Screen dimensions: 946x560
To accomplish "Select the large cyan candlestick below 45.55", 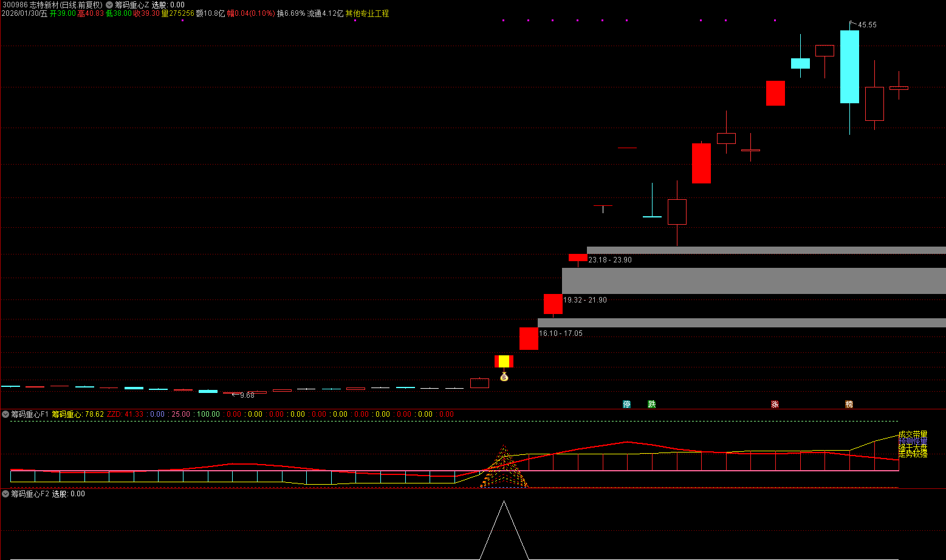I will click(x=849, y=67).
